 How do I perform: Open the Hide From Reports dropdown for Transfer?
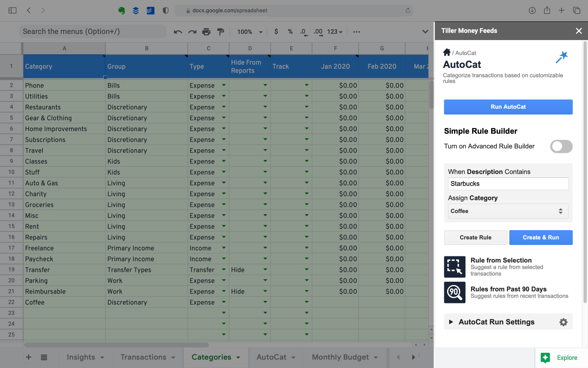pyautogui.click(x=265, y=269)
